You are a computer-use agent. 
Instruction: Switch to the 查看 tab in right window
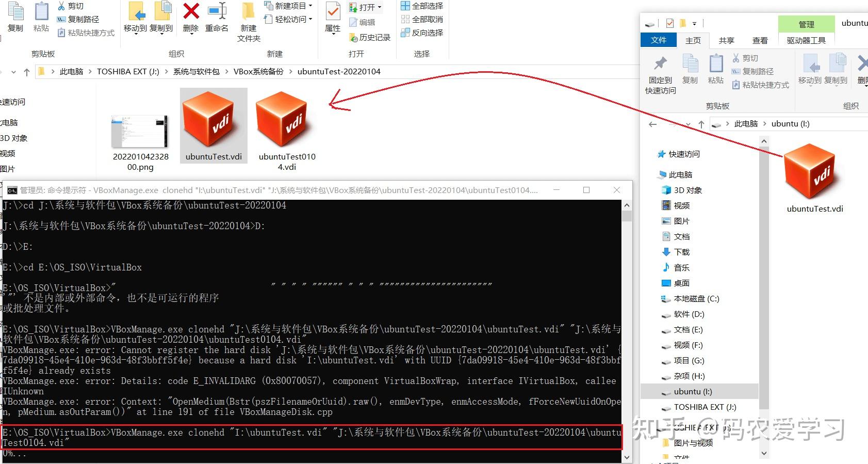click(760, 40)
